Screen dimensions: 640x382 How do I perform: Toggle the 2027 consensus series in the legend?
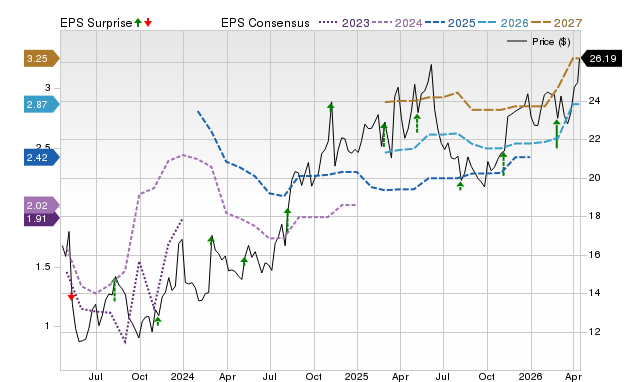556,23
